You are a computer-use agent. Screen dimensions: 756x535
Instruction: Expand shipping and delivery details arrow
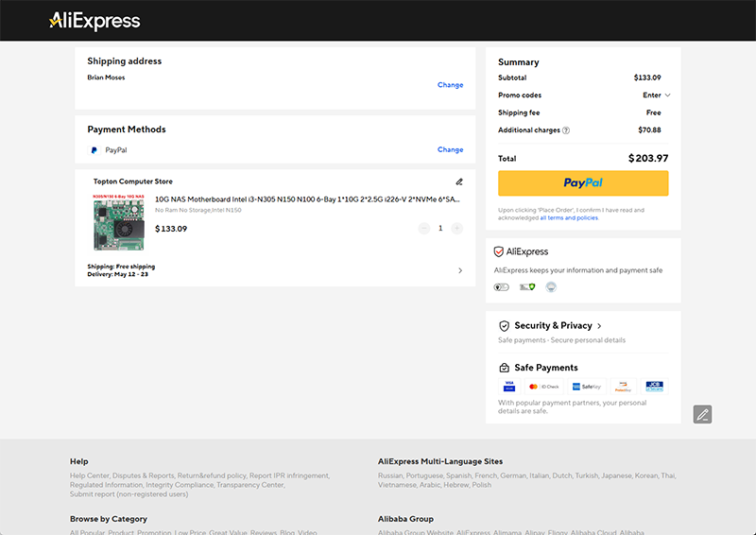tap(460, 270)
